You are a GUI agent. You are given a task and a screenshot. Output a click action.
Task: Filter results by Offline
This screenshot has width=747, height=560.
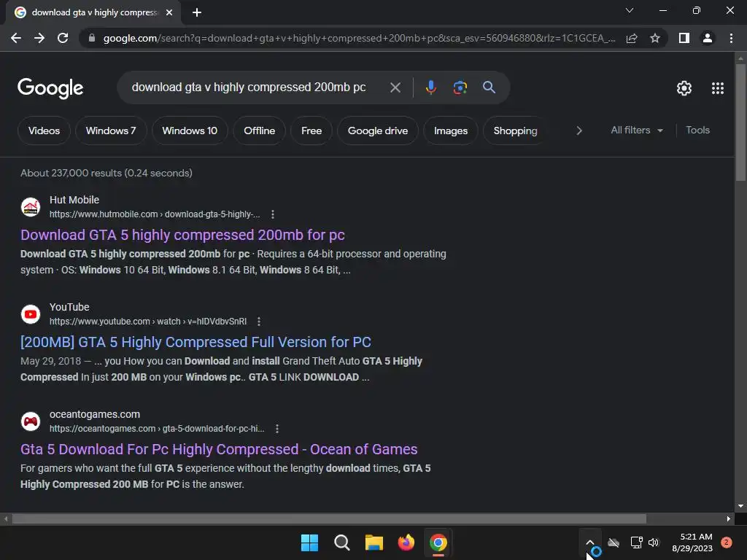(x=259, y=131)
